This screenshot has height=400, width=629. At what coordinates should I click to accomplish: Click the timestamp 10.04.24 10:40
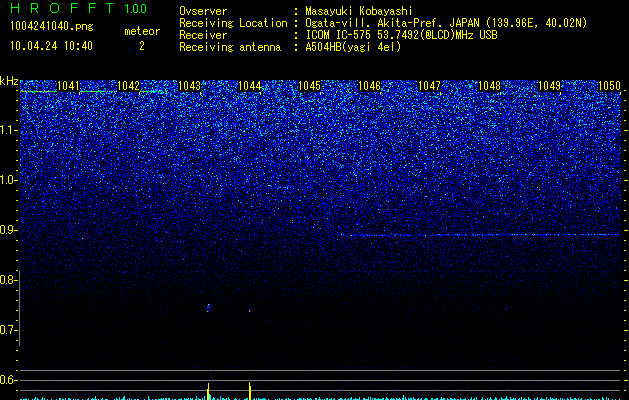pyautogui.click(x=51, y=46)
